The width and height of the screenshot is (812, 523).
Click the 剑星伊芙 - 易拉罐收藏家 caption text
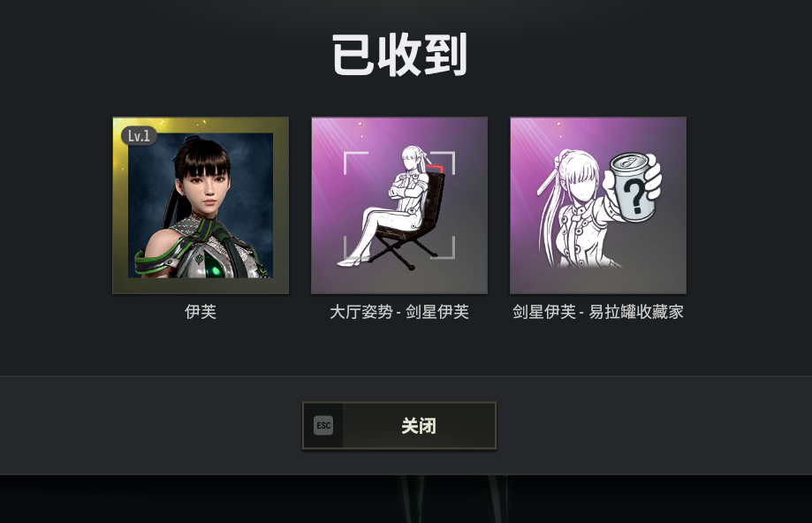(x=598, y=312)
